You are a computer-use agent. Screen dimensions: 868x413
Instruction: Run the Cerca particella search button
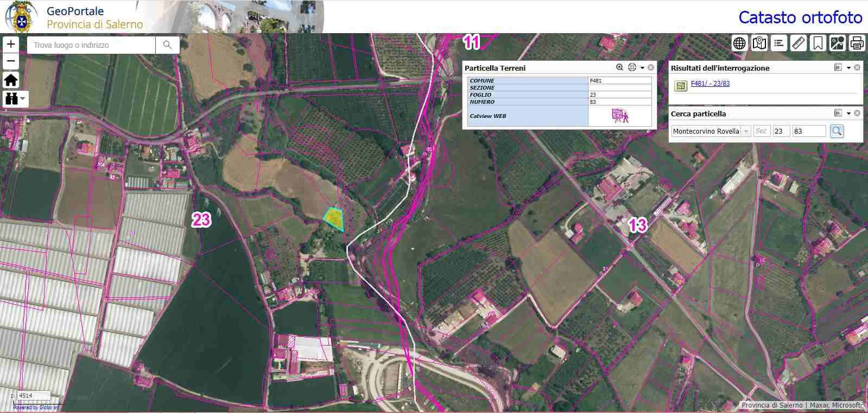point(837,131)
